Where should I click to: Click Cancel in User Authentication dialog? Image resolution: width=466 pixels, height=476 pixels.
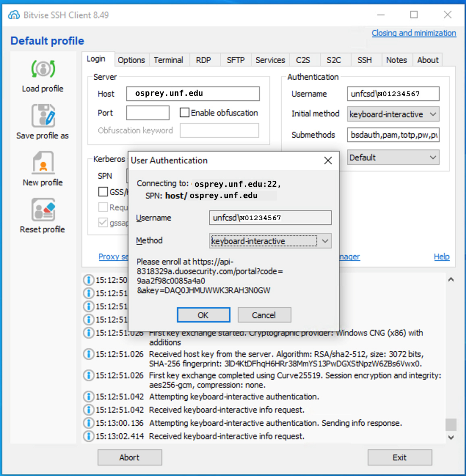[264, 315]
